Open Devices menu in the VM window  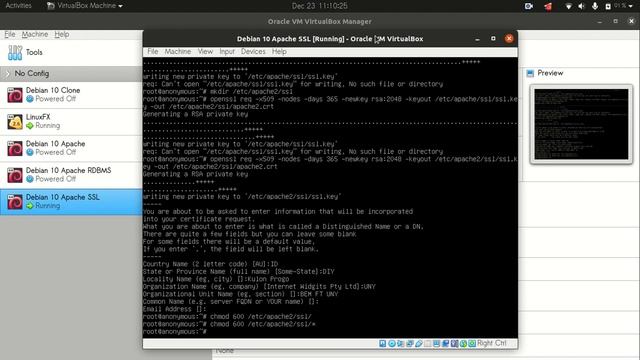[253, 51]
